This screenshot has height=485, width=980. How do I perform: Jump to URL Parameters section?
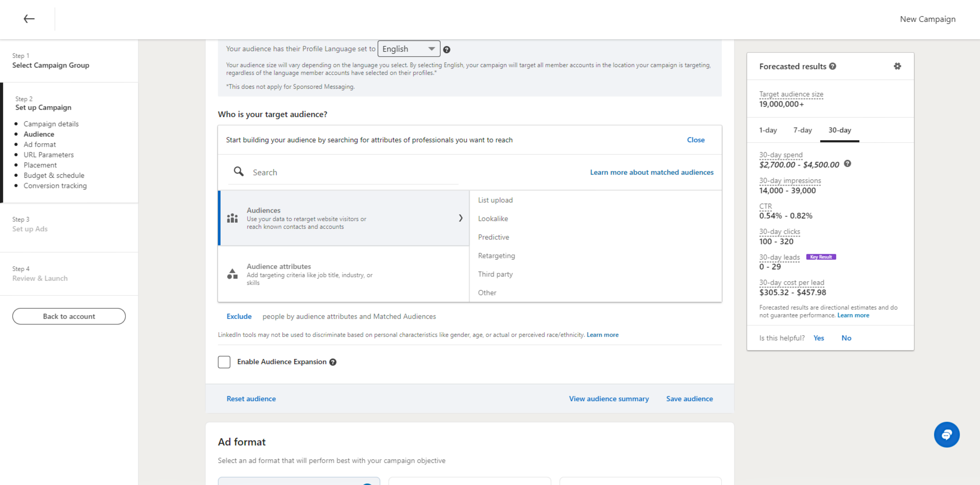point(49,155)
